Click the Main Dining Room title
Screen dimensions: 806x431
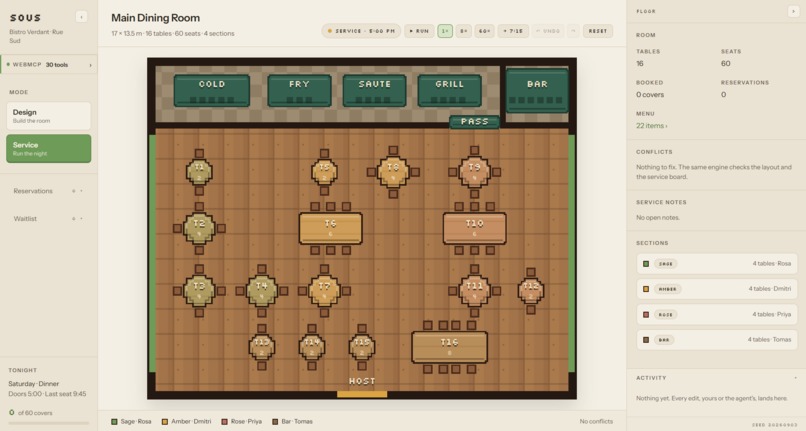(156, 18)
